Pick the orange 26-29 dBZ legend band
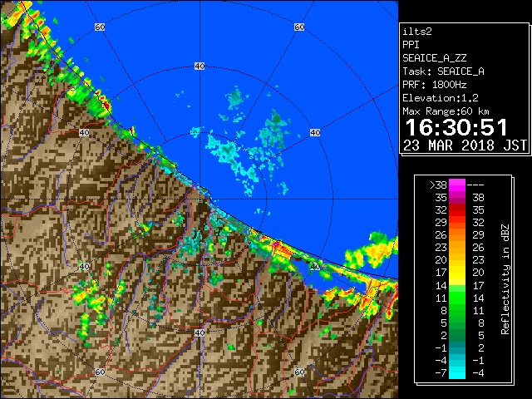The width and height of the screenshot is (532, 399). coord(457,235)
